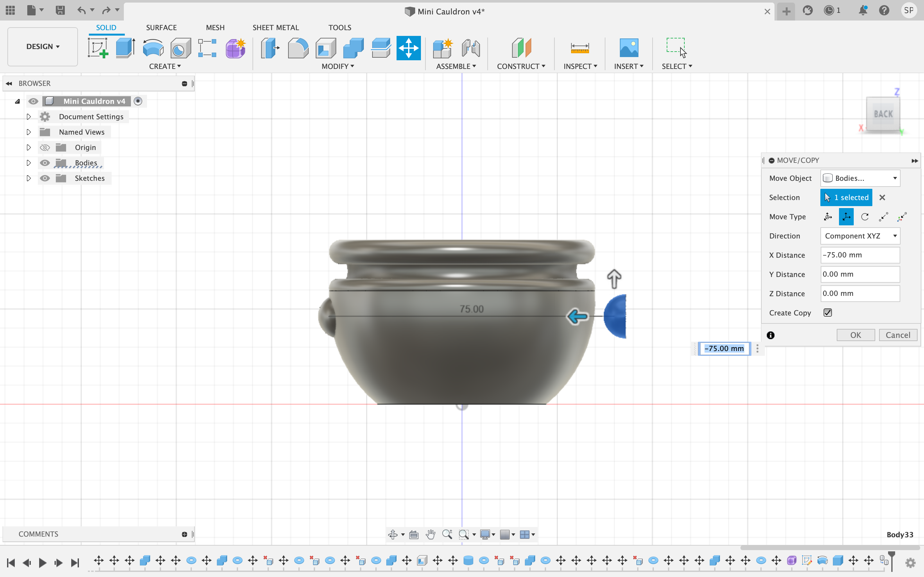
Task: Select the Move/Copy translate tool icon
Action: tap(846, 217)
